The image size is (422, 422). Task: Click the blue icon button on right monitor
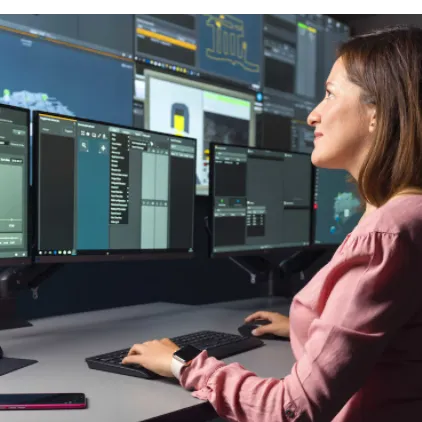tap(238, 203)
